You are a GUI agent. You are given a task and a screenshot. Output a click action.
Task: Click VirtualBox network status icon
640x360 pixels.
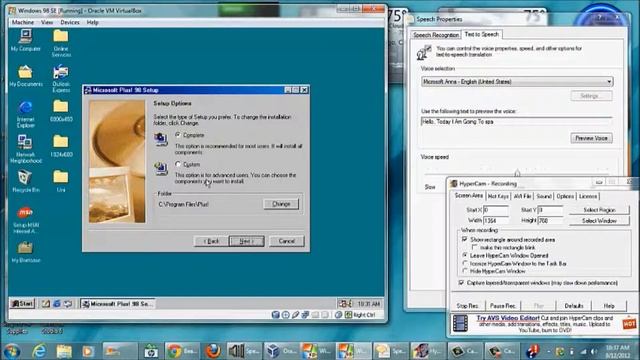[305, 315]
